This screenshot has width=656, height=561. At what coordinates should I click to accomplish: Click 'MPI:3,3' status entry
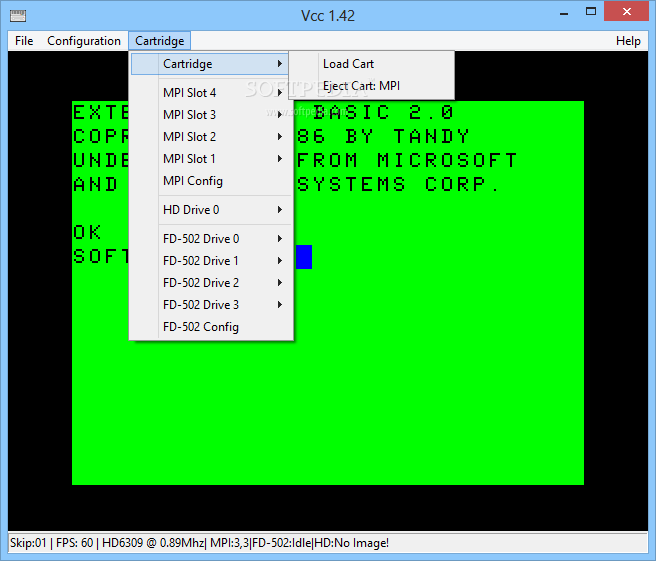click(x=229, y=543)
